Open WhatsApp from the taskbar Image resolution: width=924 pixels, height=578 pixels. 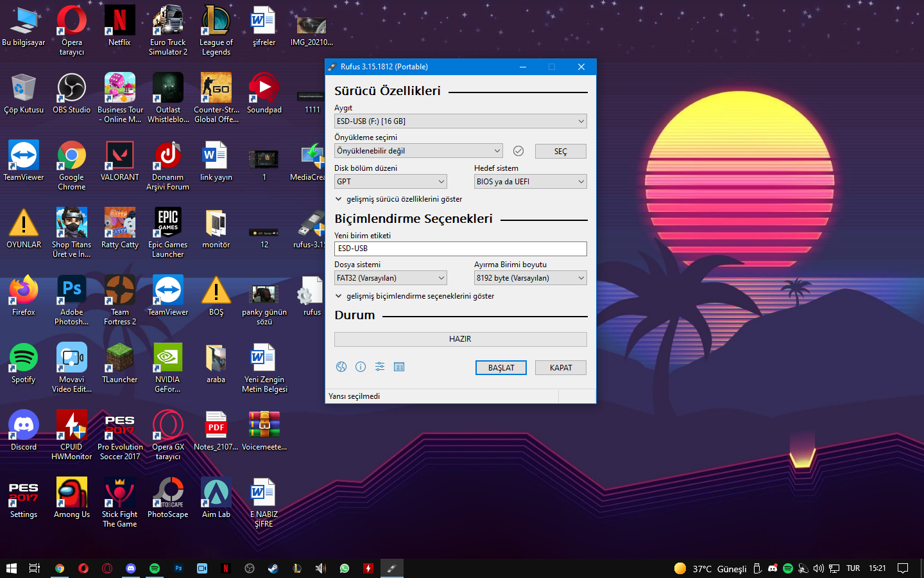(345, 568)
